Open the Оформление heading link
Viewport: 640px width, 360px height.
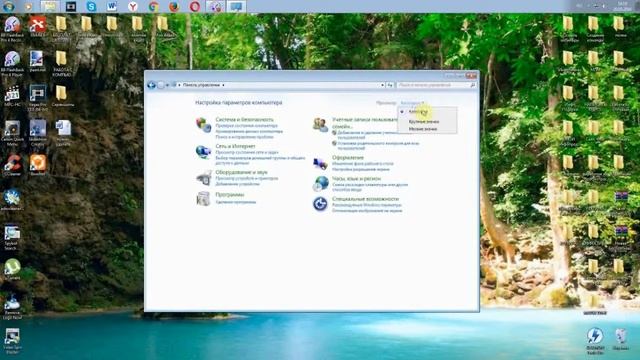348,158
